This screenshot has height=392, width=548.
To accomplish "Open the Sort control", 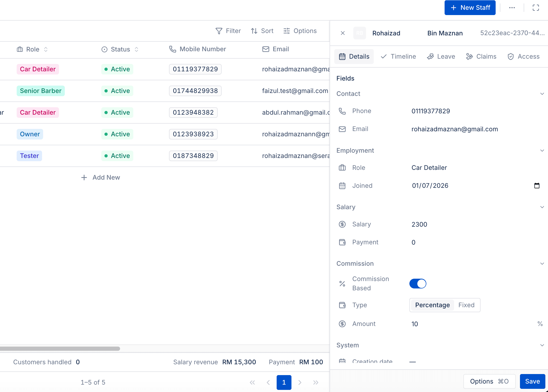I will (x=262, y=31).
